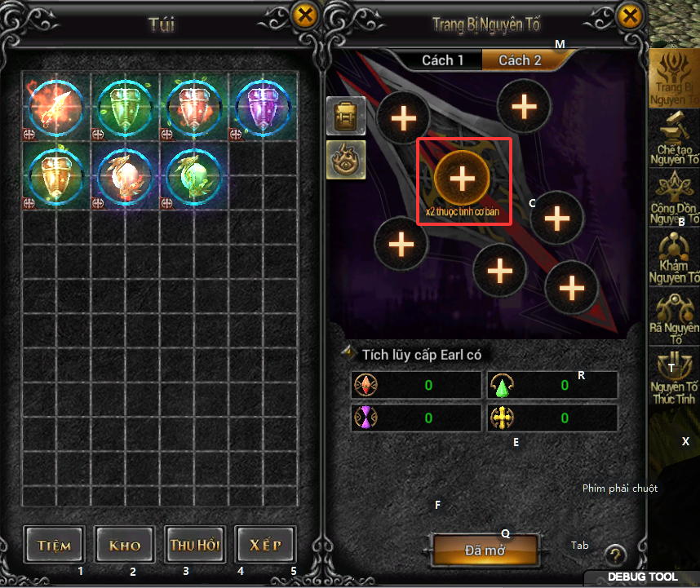Click the highlighted center x2 thuộc tính slot
Screen dimensions: 700x588
[x=463, y=178]
